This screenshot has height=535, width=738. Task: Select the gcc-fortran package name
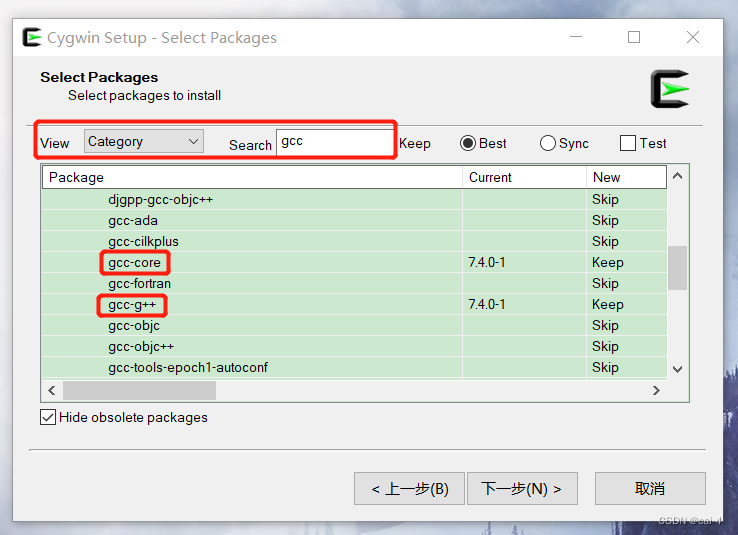coord(139,284)
